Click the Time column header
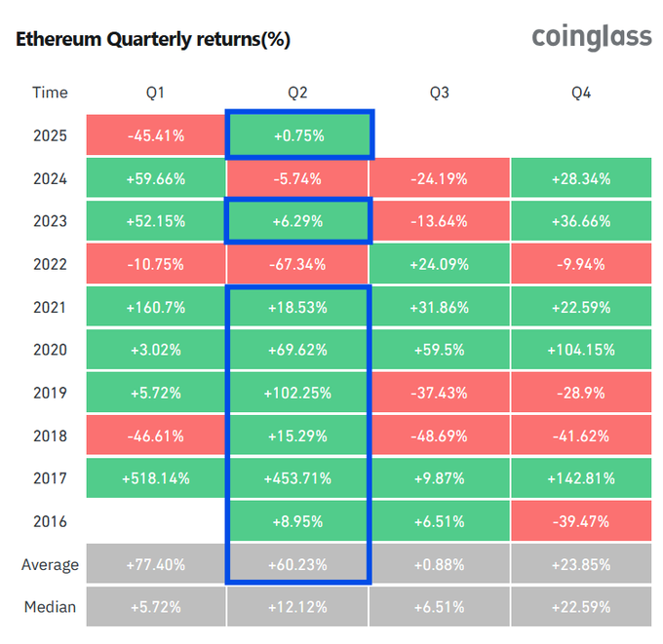 [x=50, y=93]
